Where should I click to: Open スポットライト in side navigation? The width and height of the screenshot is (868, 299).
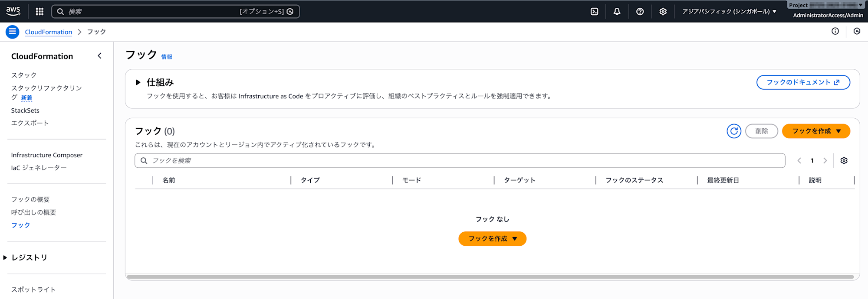tap(33, 289)
